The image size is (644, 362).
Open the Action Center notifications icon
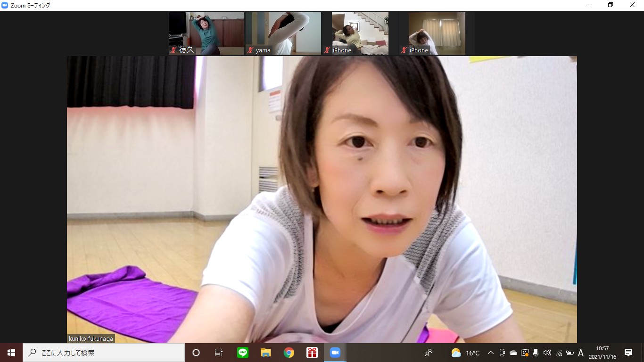click(628, 353)
